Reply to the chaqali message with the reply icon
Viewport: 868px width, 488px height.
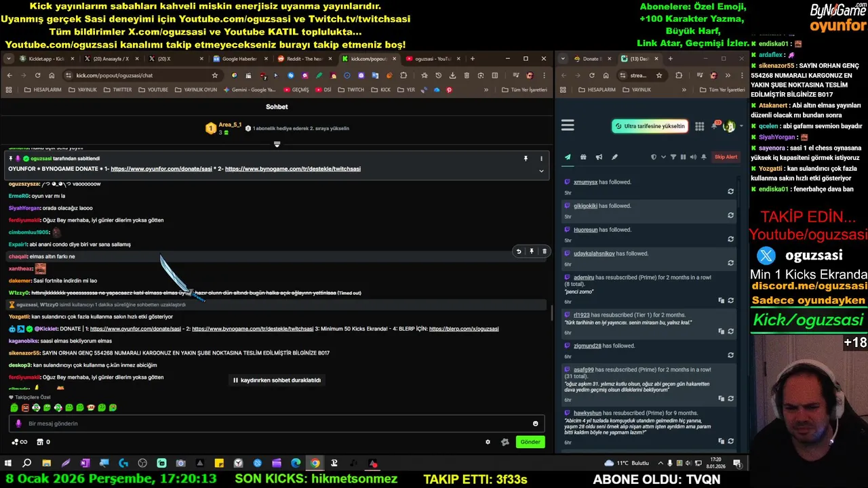pyautogui.click(x=519, y=251)
